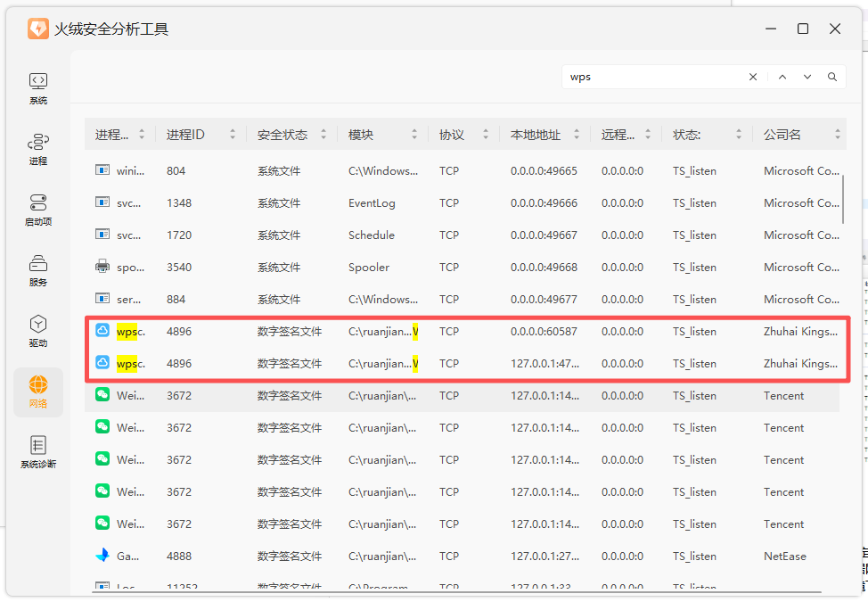Click the wpsc. cloud icon in 0.0.0.0:60587 row
The height and width of the screenshot is (602, 868).
coord(102,331)
